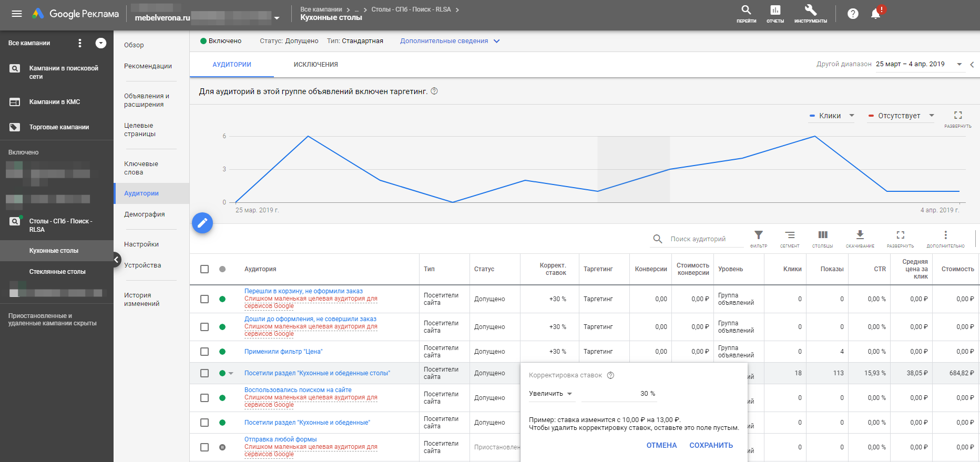
Task: Switch to the 'Исключения' tab
Action: [x=315, y=65]
